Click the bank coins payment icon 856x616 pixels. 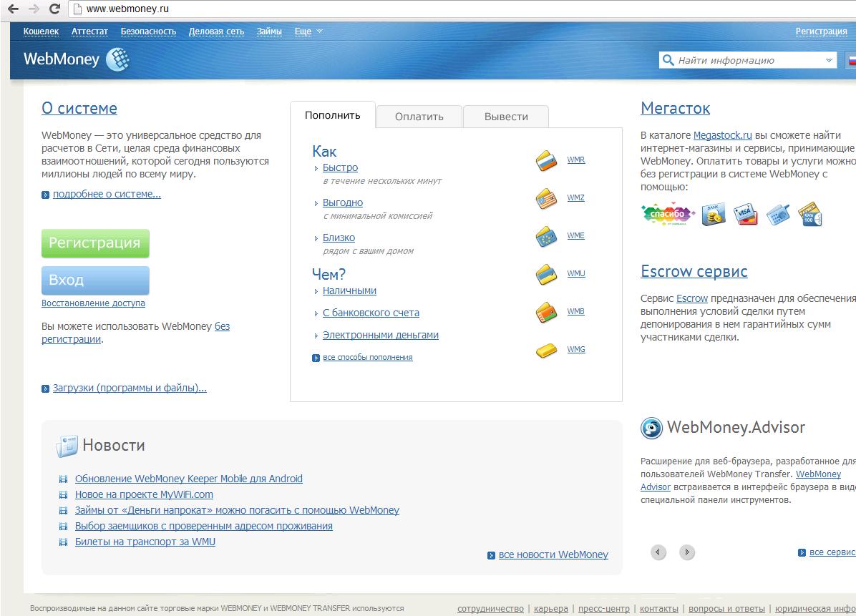coord(713,214)
